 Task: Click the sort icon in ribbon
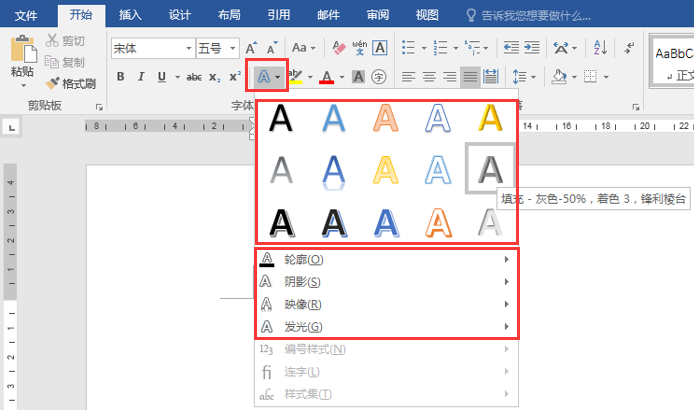point(600,48)
